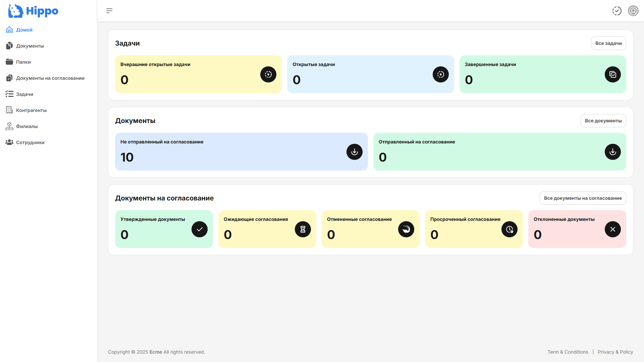Screen dimensions: 644x362
Task: Open the profile avatar menu
Action: (633, 11)
